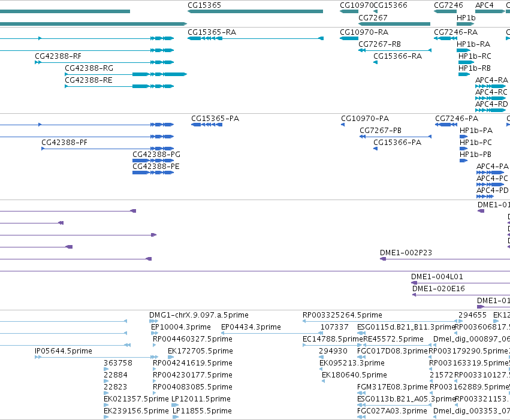Click EC14788.5prime feature label
The width and height of the screenshot is (510, 420).
333,339
